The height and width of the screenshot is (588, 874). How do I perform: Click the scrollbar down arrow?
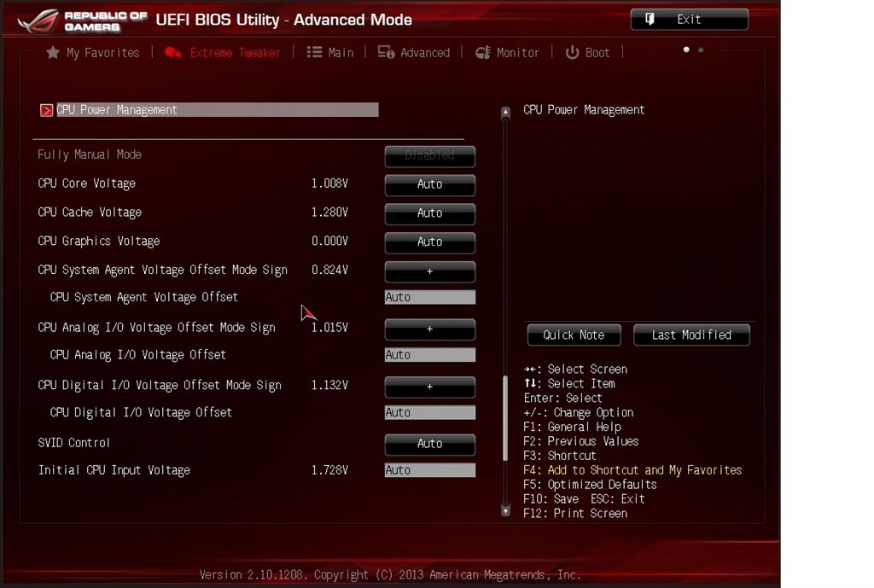(505, 510)
